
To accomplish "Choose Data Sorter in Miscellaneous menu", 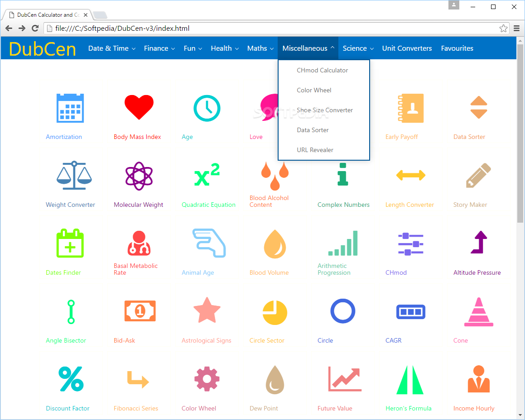I will click(x=313, y=130).
